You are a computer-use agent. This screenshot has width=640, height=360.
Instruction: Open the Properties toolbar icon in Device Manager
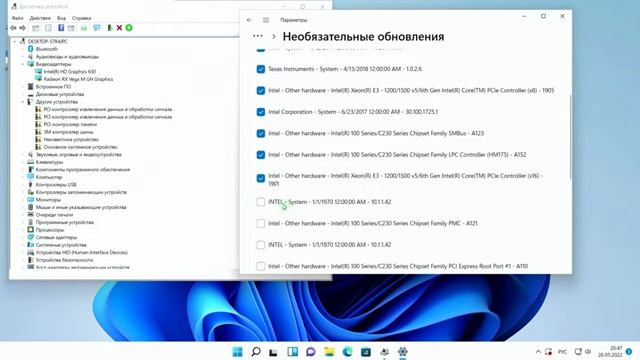[x=48, y=28]
